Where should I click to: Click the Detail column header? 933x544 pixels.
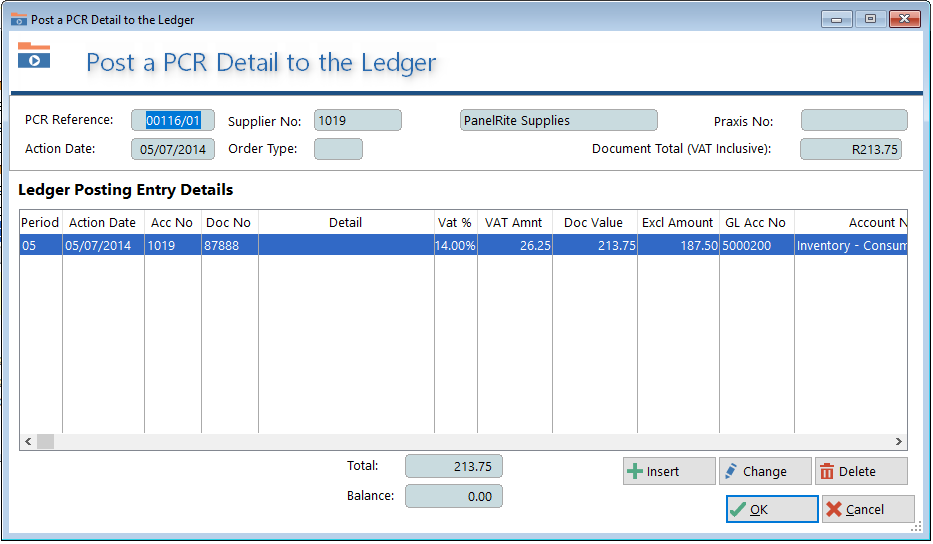point(346,223)
